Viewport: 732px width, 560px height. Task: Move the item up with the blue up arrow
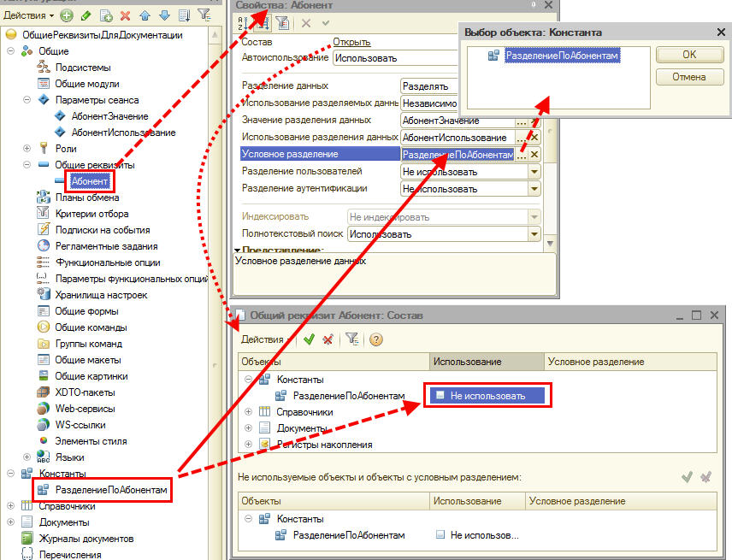pos(145,15)
